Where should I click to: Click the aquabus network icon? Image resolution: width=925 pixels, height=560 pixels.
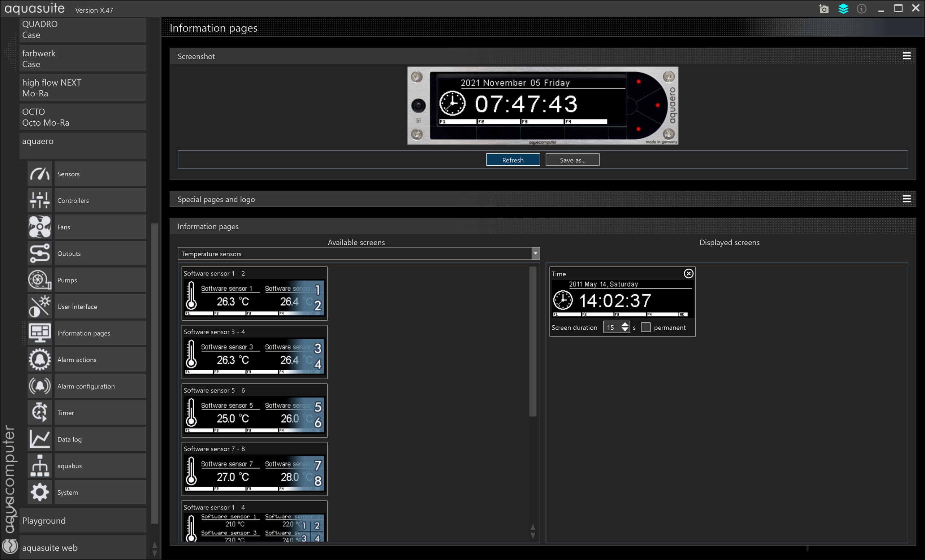click(x=39, y=466)
